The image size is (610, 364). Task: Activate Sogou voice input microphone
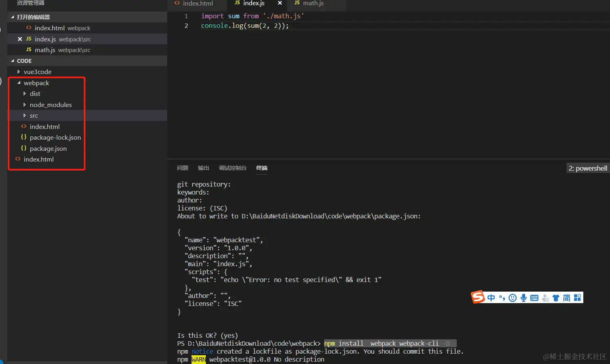(x=524, y=298)
